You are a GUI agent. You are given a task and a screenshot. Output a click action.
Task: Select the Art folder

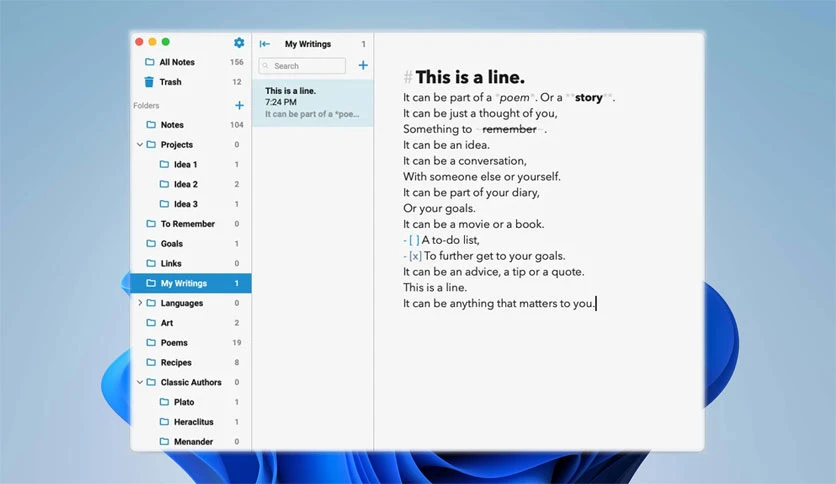tap(191, 322)
